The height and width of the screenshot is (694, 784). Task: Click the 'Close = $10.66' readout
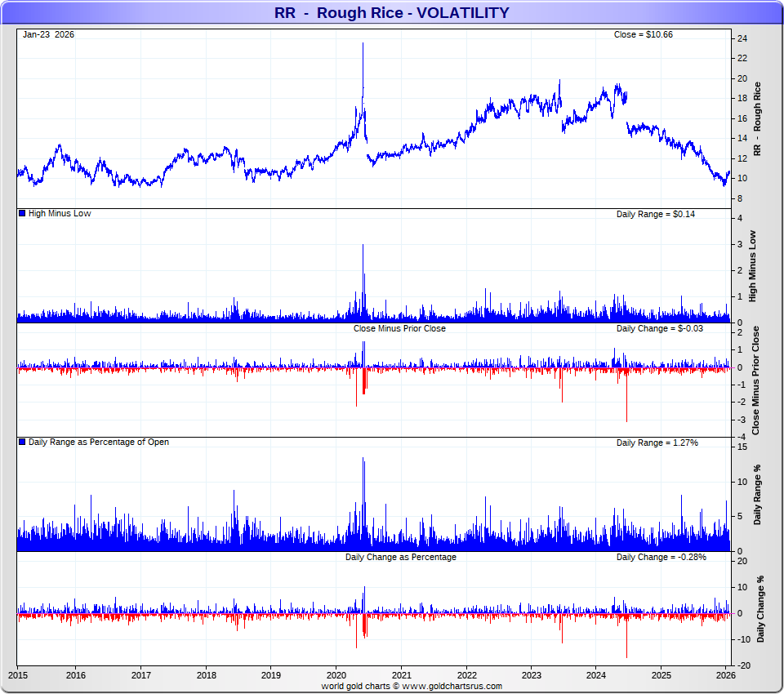click(x=643, y=34)
